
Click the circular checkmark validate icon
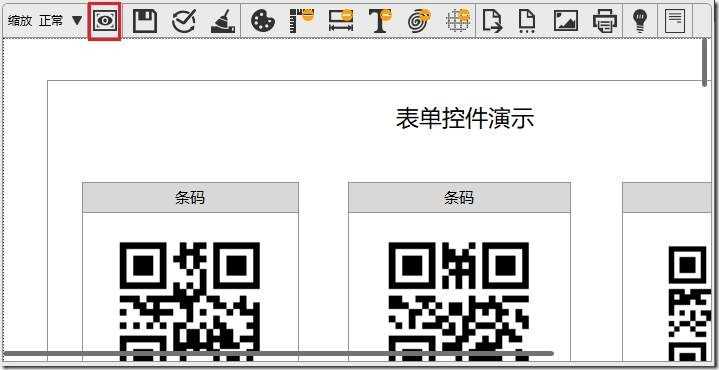184,21
